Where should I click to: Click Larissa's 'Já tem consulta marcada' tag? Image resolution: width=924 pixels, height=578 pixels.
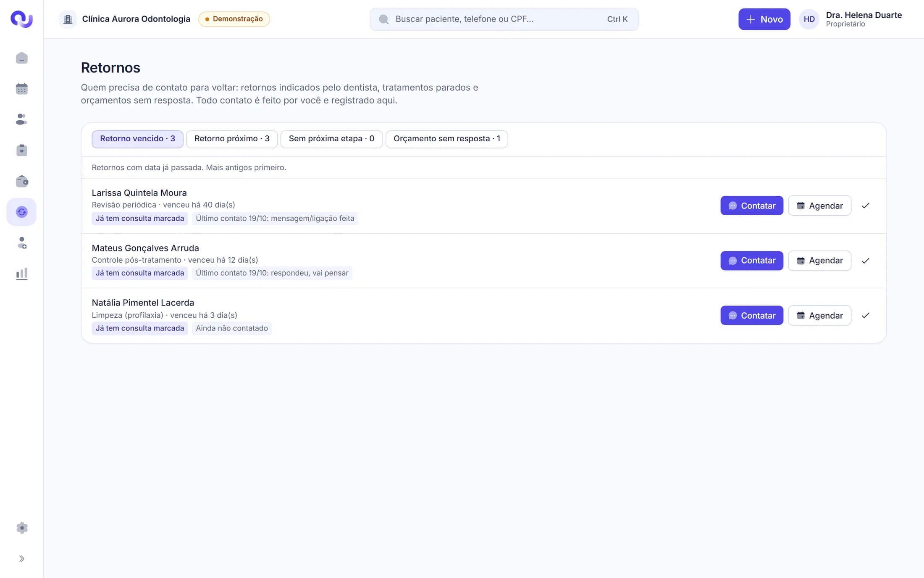[x=140, y=218]
